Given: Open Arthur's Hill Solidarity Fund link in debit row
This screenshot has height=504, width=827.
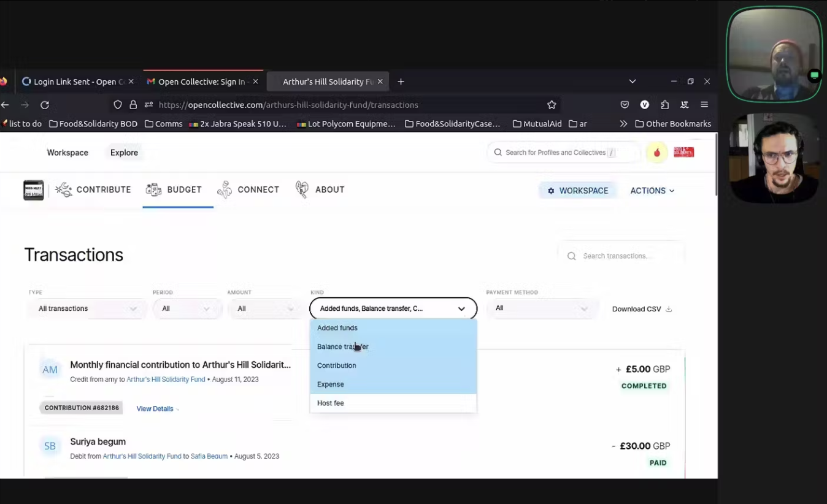Looking at the screenshot, I should click(x=142, y=457).
